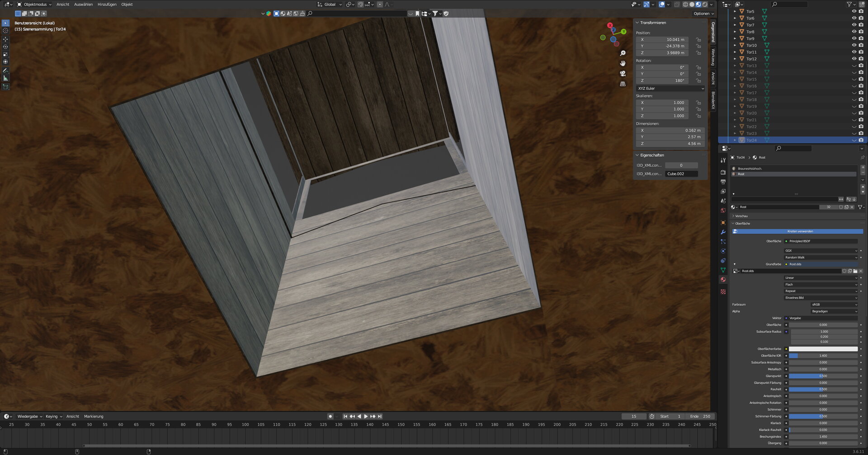Click the camera view icon in viewport
This screenshot has width=868, height=455.
coord(623,74)
